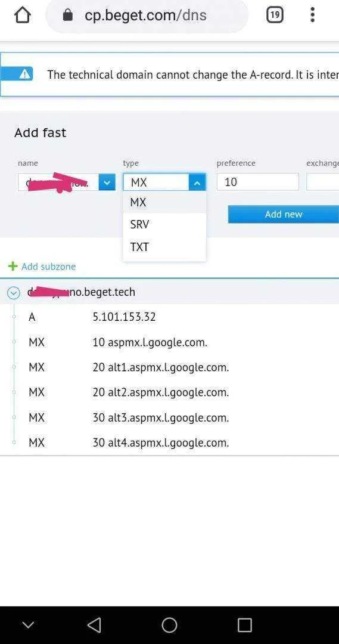Tap Android hide-keyboard chevron in navigation bar

point(28,625)
